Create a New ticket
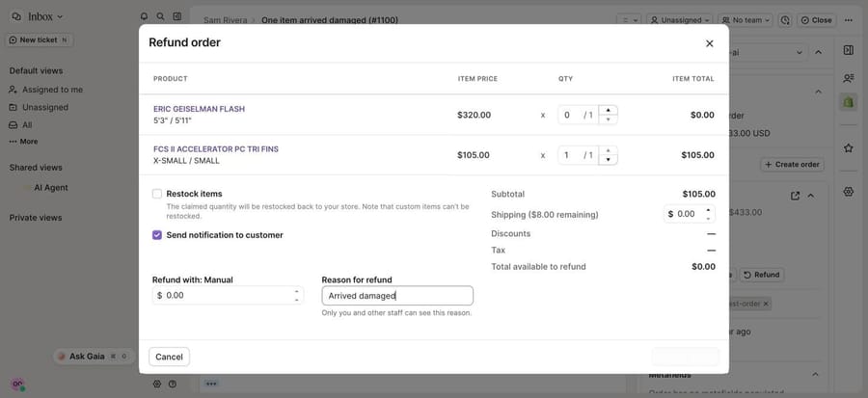The height and width of the screenshot is (398, 868). point(39,40)
